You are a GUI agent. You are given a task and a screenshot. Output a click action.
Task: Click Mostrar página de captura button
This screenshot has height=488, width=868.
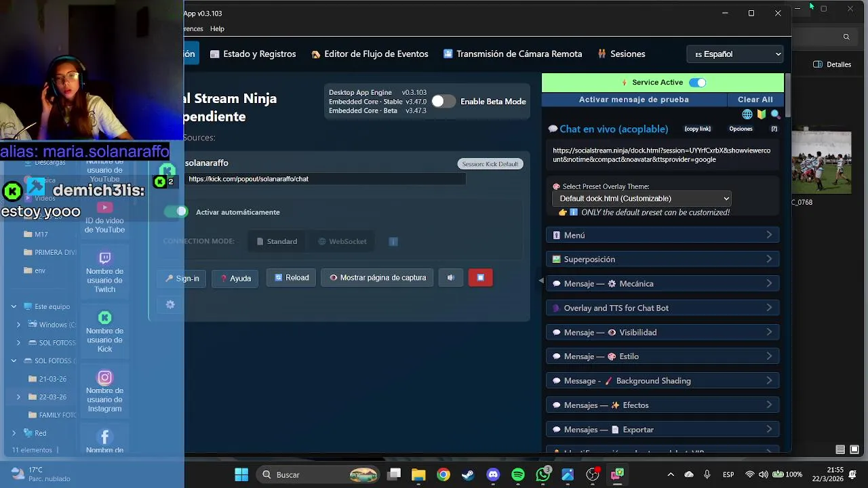click(x=378, y=278)
